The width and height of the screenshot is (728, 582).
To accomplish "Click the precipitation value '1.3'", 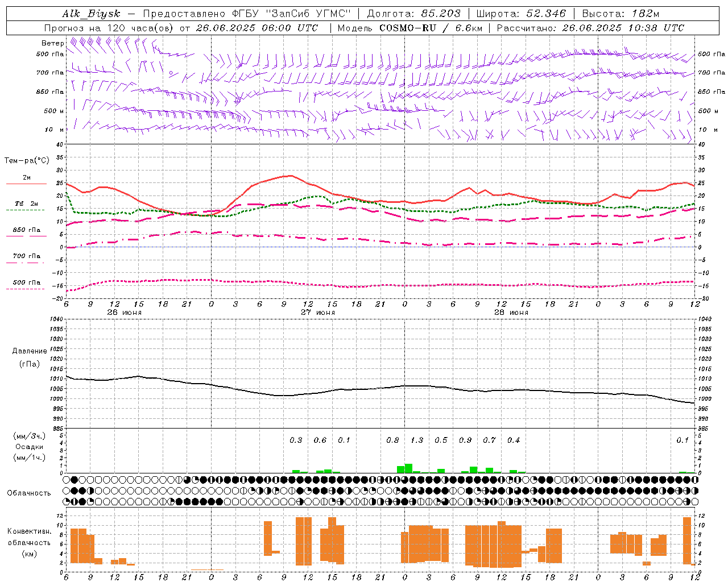I will [417, 440].
